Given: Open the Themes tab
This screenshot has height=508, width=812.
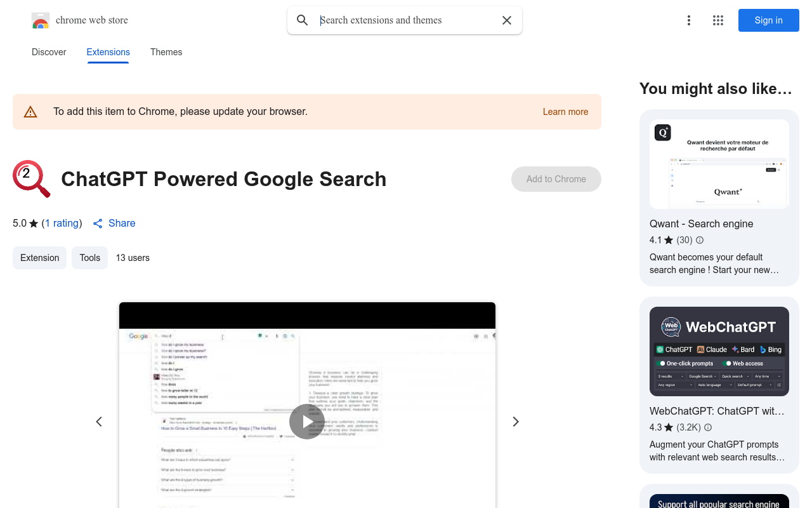Looking at the screenshot, I should 166,52.
